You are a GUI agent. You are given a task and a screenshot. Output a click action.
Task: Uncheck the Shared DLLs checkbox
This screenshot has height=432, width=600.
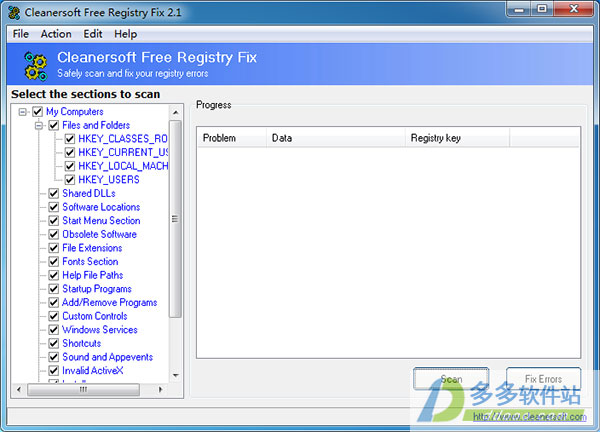coord(54,193)
